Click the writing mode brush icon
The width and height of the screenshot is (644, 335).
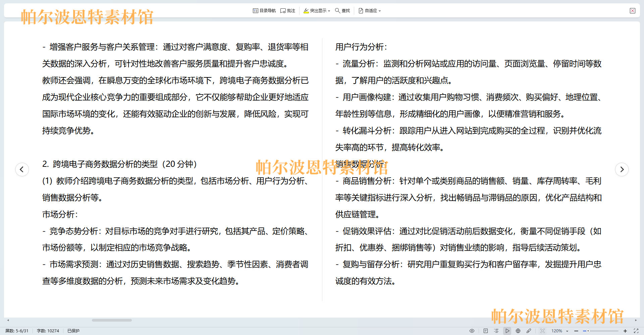pyautogui.click(x=529, y=331)
